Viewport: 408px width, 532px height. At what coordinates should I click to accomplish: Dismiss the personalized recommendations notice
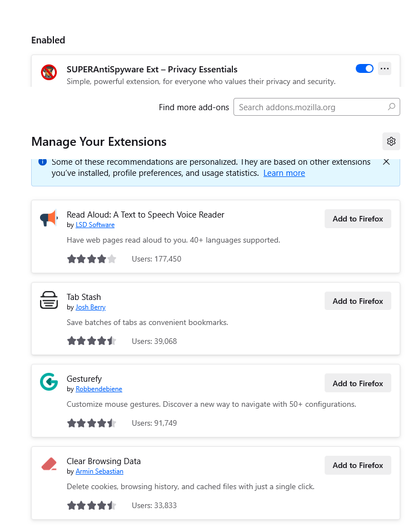pyautogui.click(x=386, y=162)
